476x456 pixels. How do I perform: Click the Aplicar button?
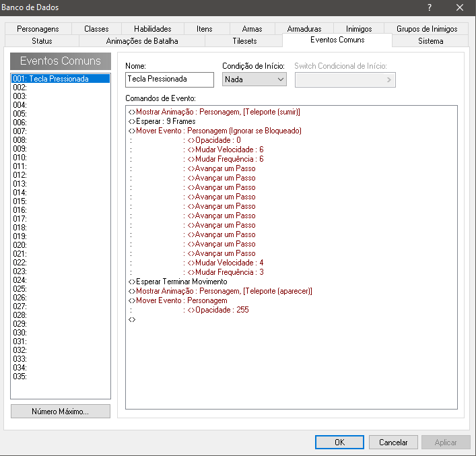click(x=446, y=442)
